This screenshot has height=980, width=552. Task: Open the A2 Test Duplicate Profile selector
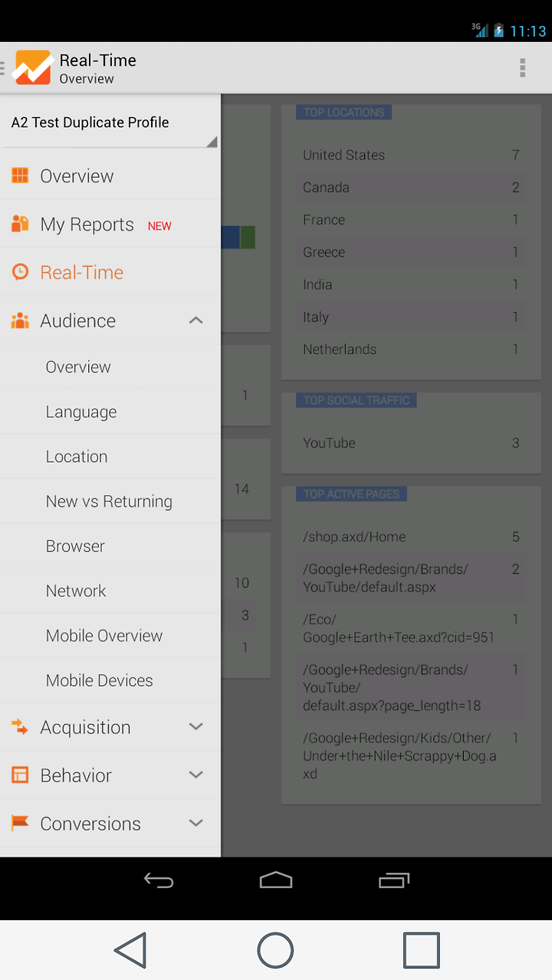click(110, 123)
